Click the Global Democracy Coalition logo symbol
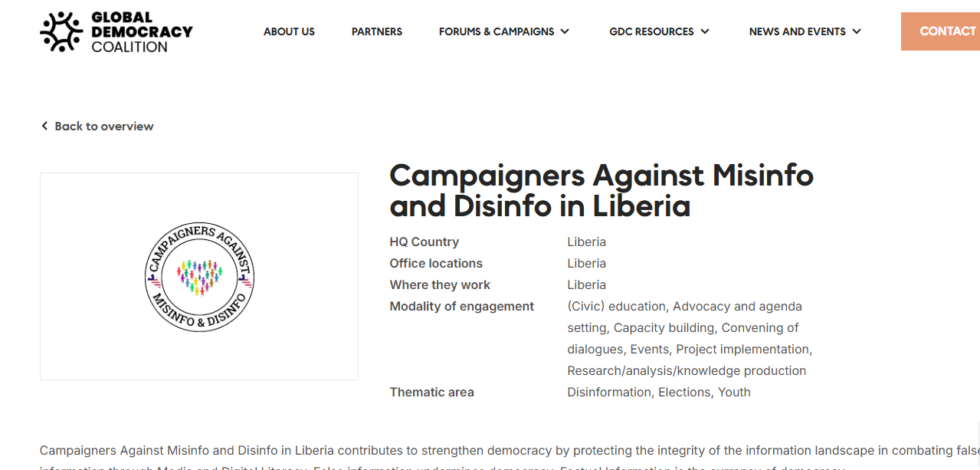This screenshot has height=470, width=980. coord(61,31)
